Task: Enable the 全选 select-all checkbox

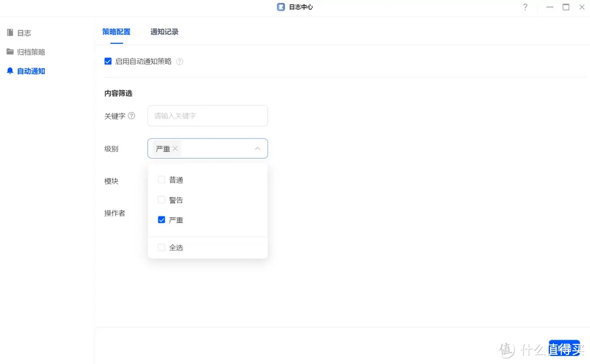Action: (x=161, y=247)
